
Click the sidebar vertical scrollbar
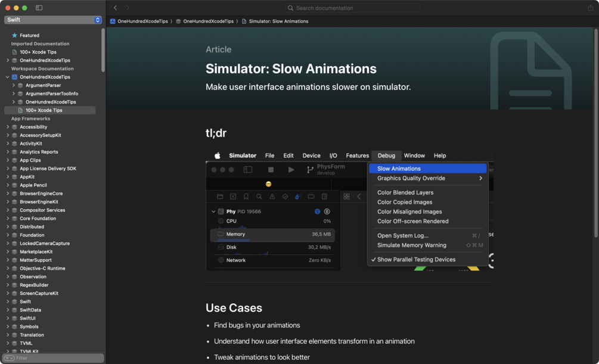tap(103, 50)
